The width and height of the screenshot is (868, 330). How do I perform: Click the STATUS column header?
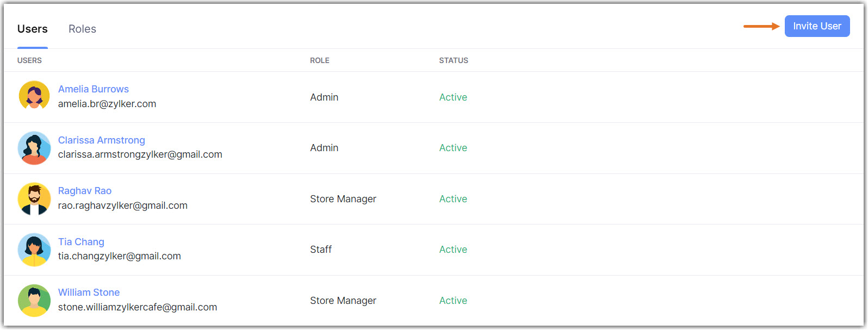point(454,60)
